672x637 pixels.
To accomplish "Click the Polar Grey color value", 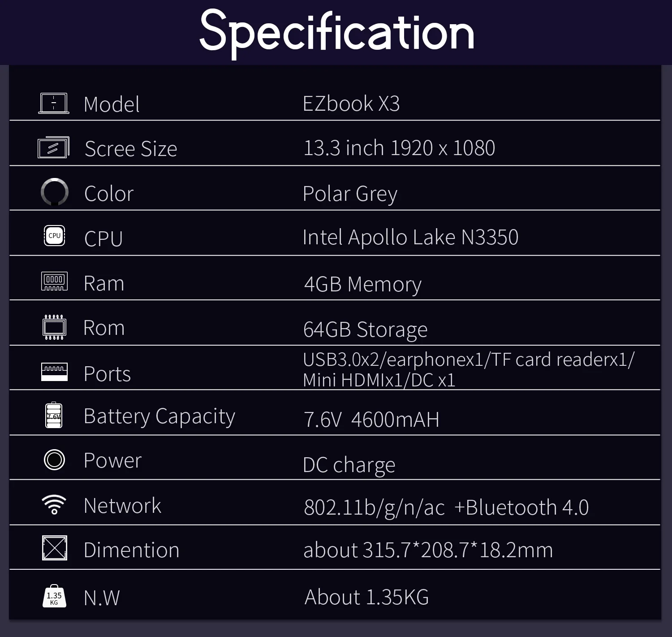I will (350, 194).
